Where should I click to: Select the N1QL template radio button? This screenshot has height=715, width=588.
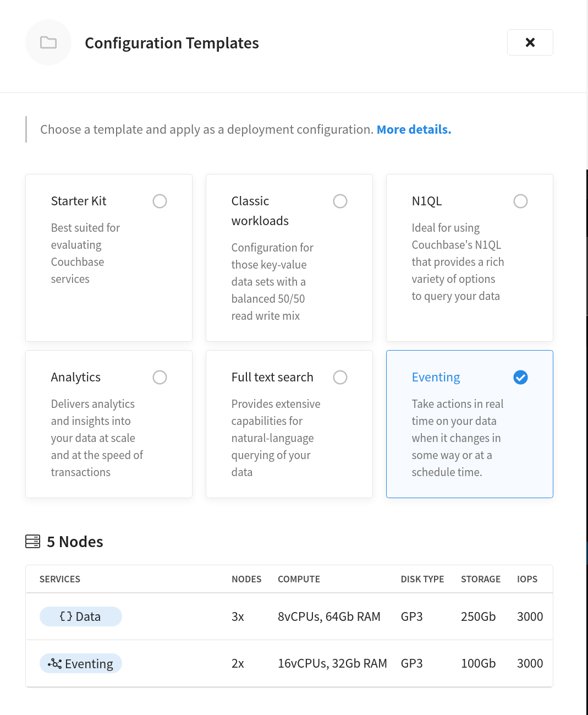point(520,201)
